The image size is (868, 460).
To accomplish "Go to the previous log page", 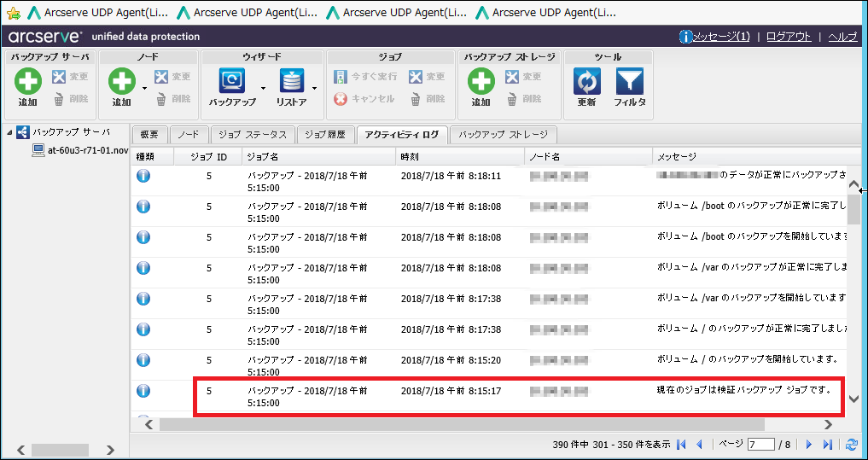I will (x=699, y=444).
